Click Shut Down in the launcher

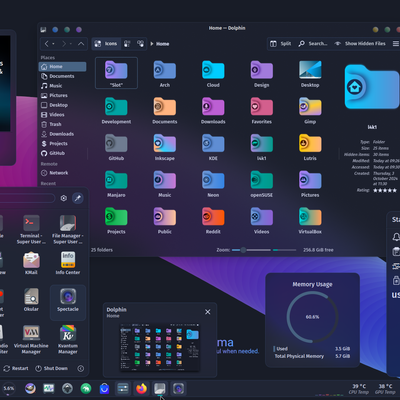(x=51, y=368)
